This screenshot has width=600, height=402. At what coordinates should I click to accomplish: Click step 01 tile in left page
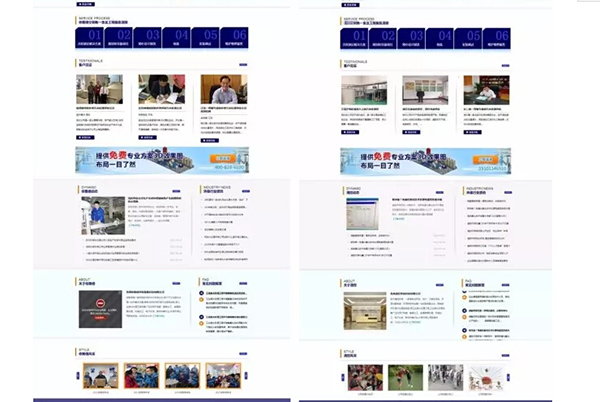point(88,38)
